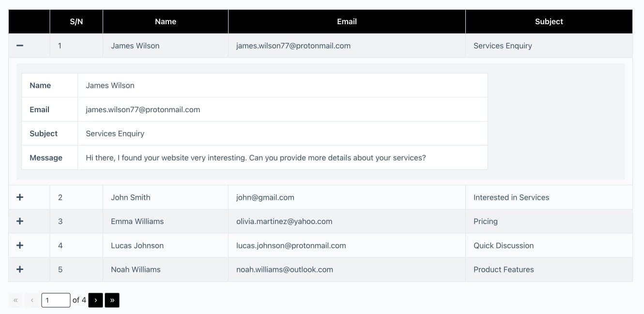This screenshot has width=644, height=314.
Task: Click the Pricing subject cell
Action: [x=549, y=221]
